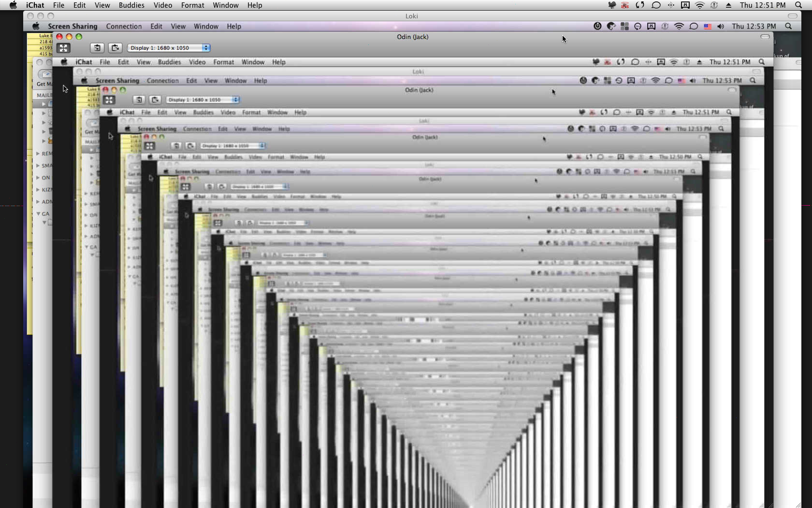
Task: Click the Bluetooth icon in topmost menu bar
Action: [671, 5]
